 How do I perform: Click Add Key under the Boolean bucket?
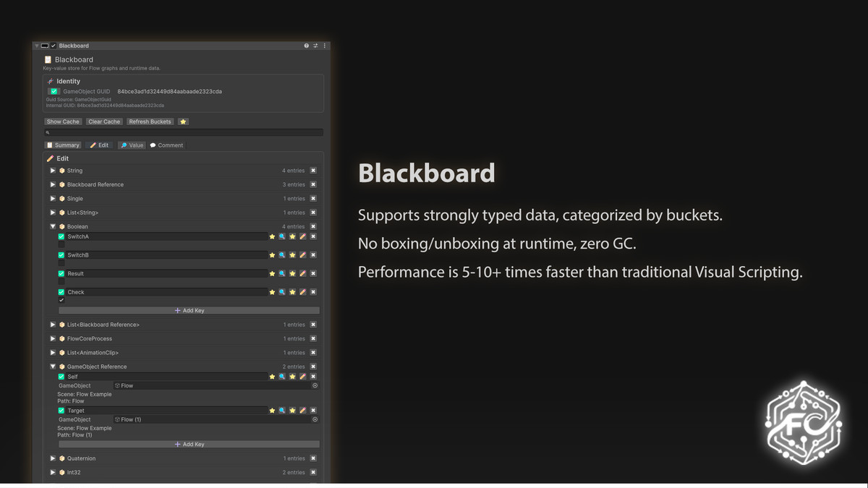(x=189, y=311)
